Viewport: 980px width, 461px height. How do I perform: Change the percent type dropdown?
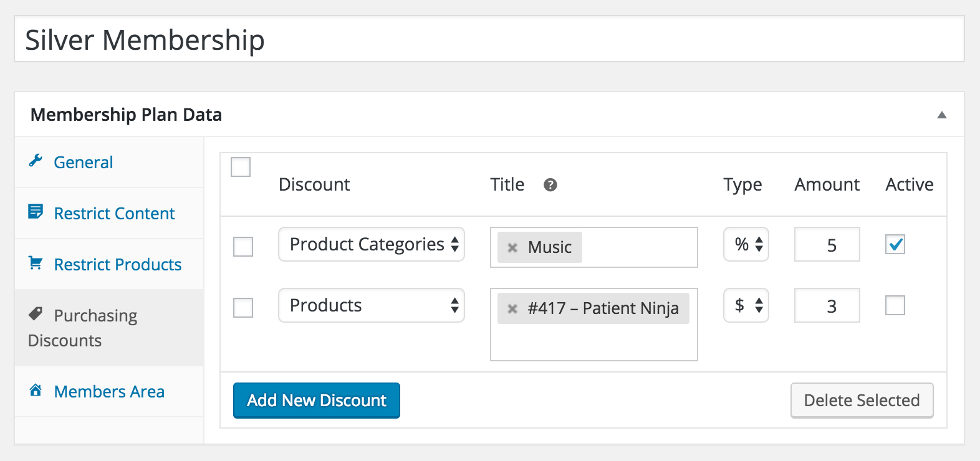click(746, 244)
